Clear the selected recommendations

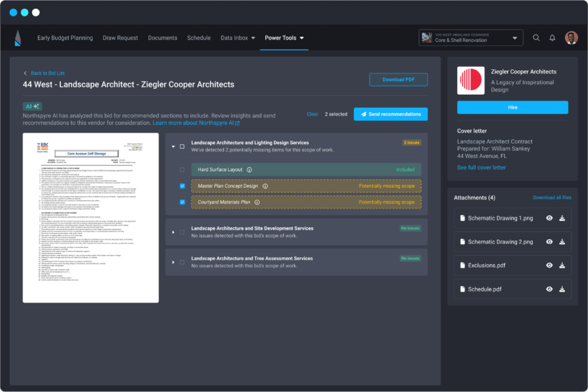pos(312,114)
